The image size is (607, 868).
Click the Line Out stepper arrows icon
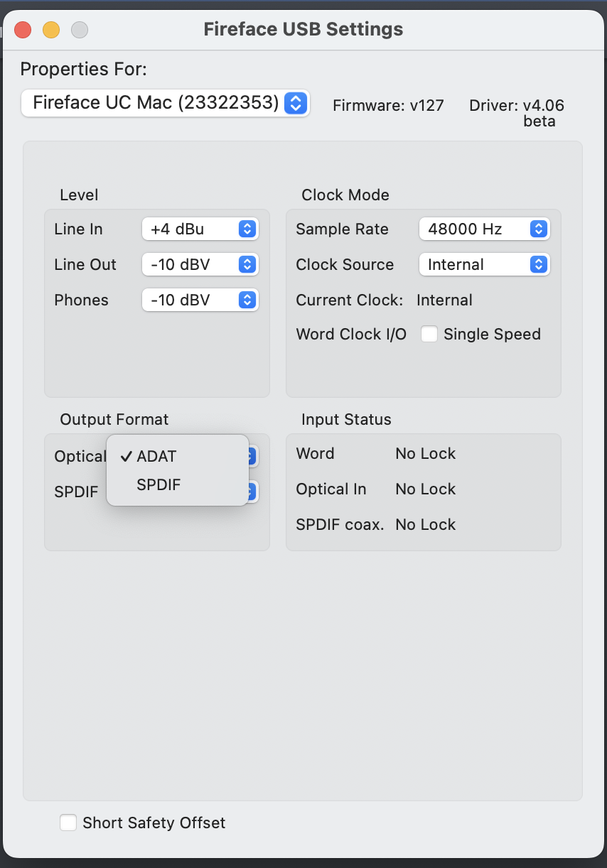tap(247, 264)
